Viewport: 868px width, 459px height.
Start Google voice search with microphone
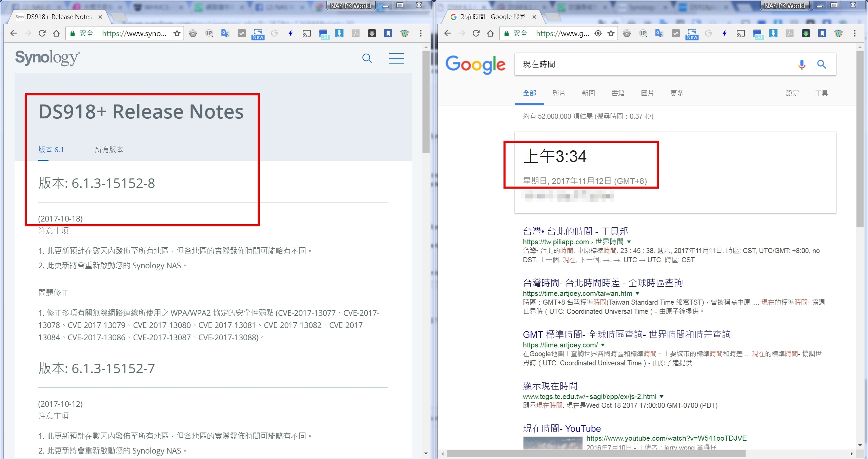[x=802, y=64]
